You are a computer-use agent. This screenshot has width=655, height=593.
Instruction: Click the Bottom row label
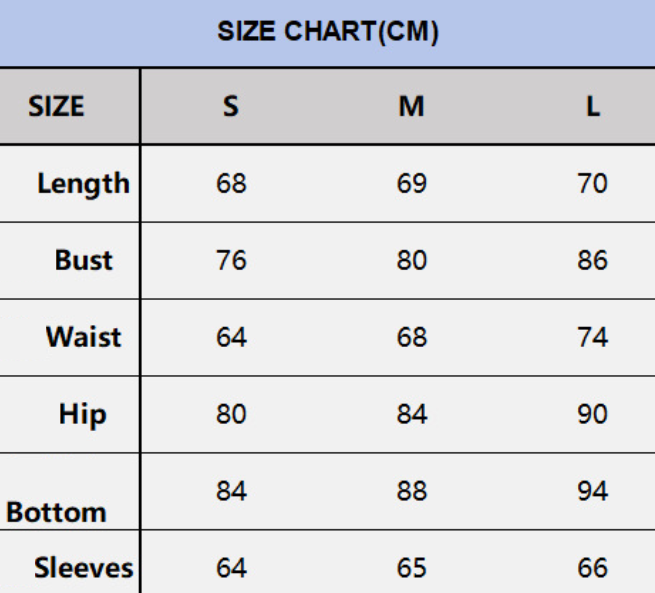click(56, 512)
